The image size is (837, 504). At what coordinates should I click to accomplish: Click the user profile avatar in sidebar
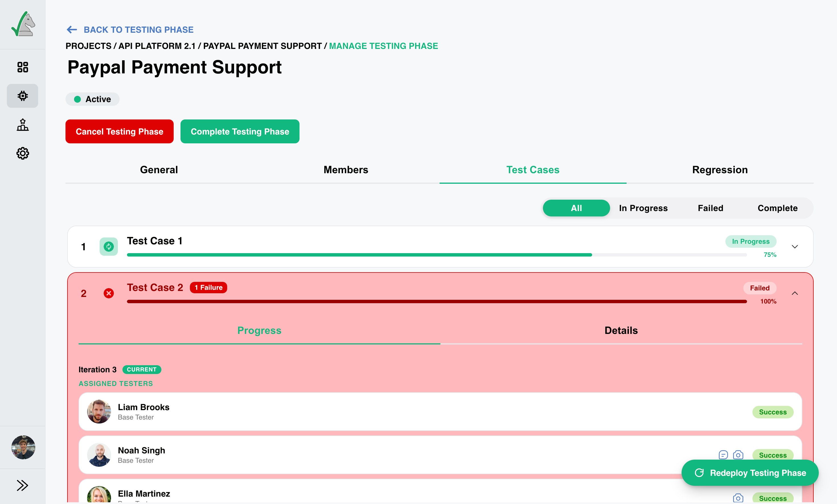[23, 447]
